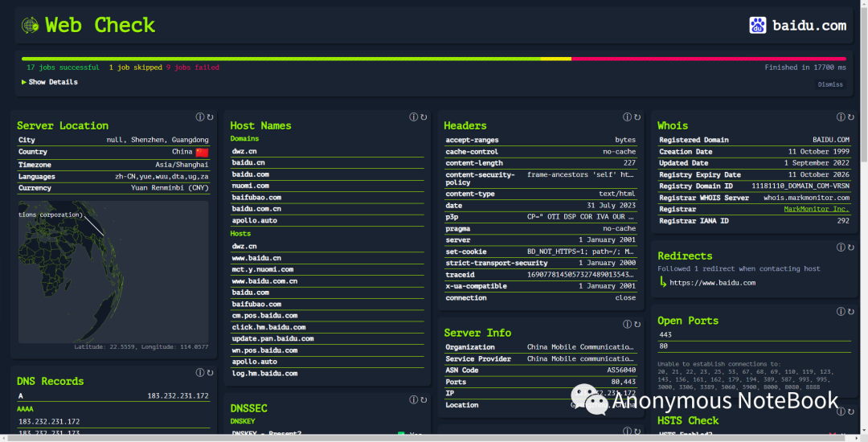This screenshot has height=442, width=868.
Task: Click the 9 jobs failed label
Action: (193, 68)
